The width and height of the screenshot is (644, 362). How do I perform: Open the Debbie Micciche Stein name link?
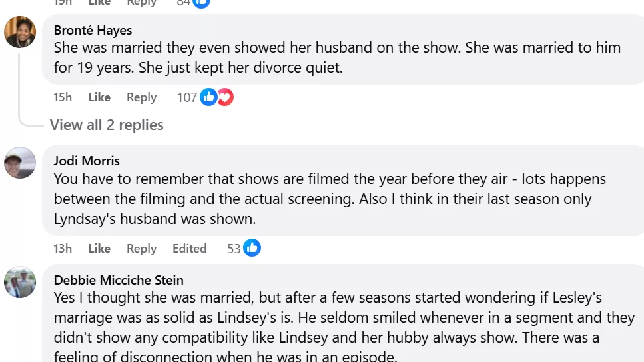119,280
